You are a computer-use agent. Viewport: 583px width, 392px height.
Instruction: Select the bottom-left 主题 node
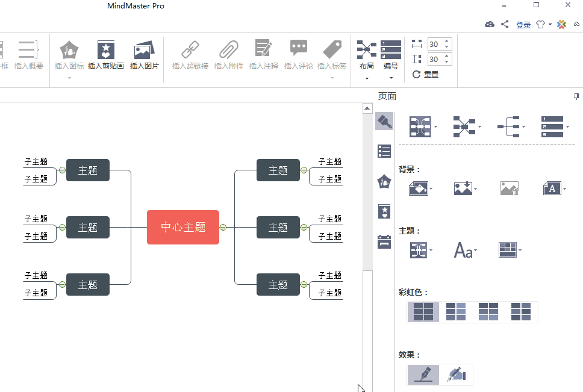[88, 285]
